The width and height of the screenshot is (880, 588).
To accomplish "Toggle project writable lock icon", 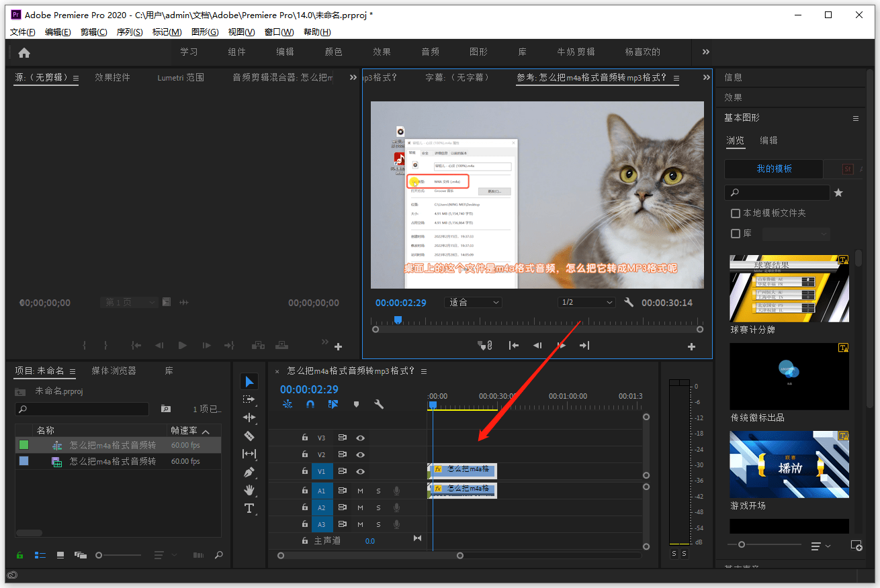I will pos(20,555).
